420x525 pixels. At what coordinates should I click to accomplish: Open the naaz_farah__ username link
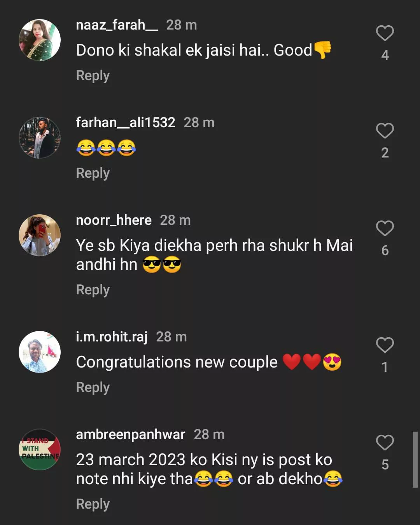click(x=117, y=25)
